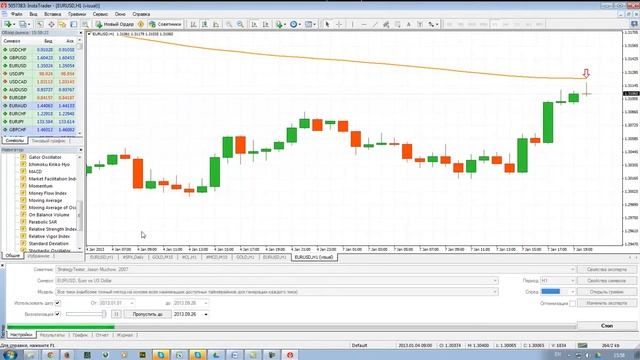
Task: Click the Свойства эксперта button
Action: point(607,269)
